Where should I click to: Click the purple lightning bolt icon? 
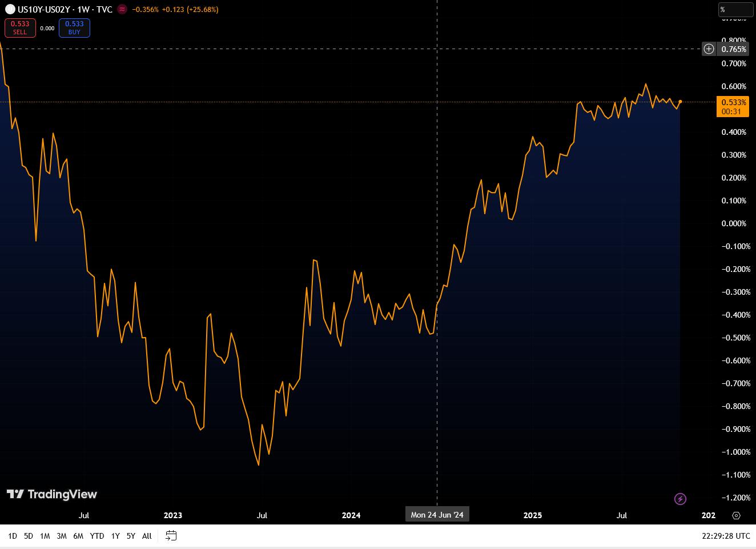[x=680, y=499]
